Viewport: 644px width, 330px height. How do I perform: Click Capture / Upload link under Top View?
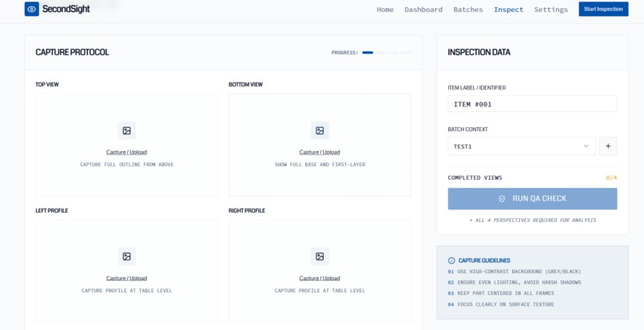point(126,152)
